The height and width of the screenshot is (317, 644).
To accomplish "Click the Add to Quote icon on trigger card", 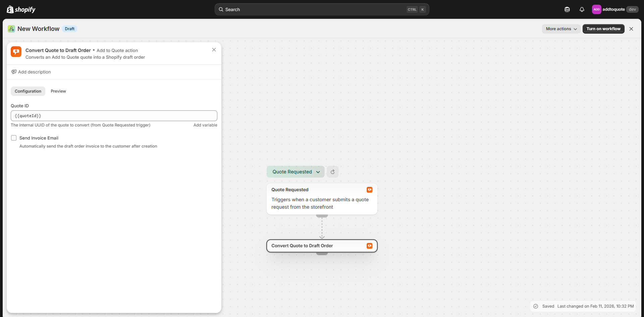I will pos(369,190).
